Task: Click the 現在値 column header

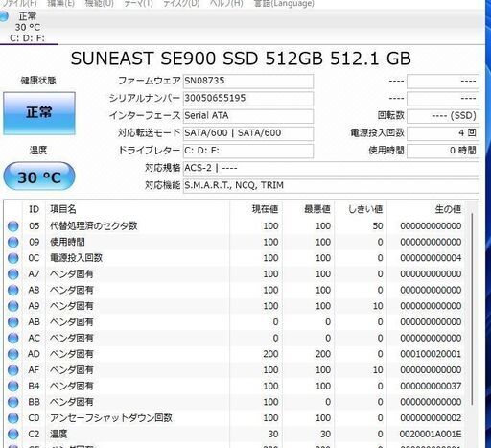Action: click(256, 209)
